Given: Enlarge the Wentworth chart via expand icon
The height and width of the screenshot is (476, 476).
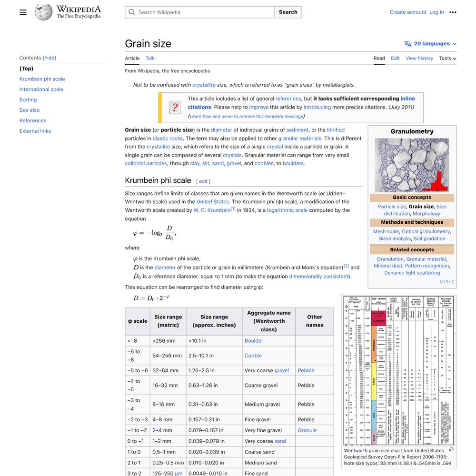Looking at the screenshot, I should click(x=451, y=449).
